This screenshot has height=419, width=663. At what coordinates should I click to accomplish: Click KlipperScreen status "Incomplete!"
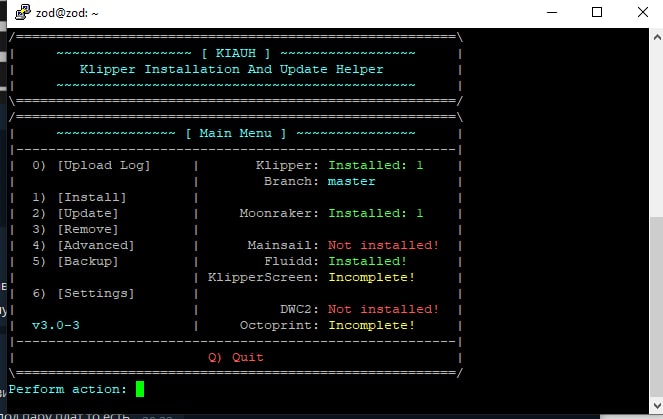tap(372, 277)
